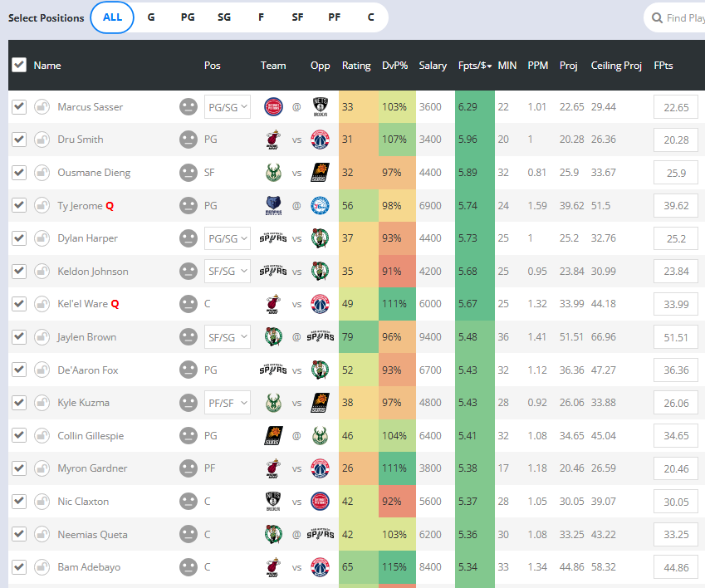The height and width of the screenshot is (588, 705).
Task: Deselect the De'Aaron Fox row checkbox
Action: pyautogui.click(x=19, y=370)
